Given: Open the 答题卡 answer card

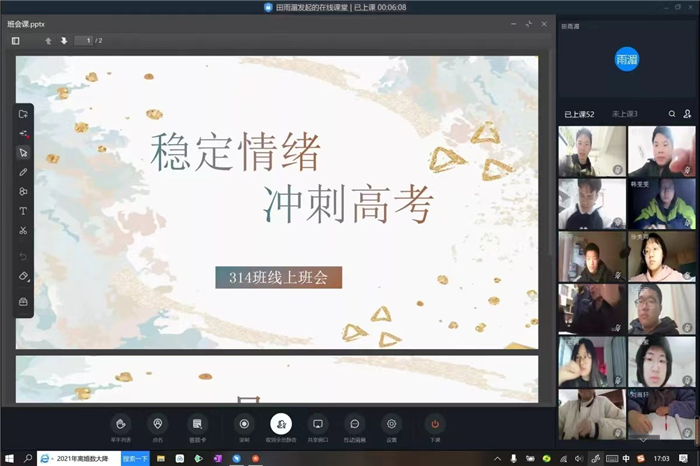Looking at the screenshot, I should 197,425.
